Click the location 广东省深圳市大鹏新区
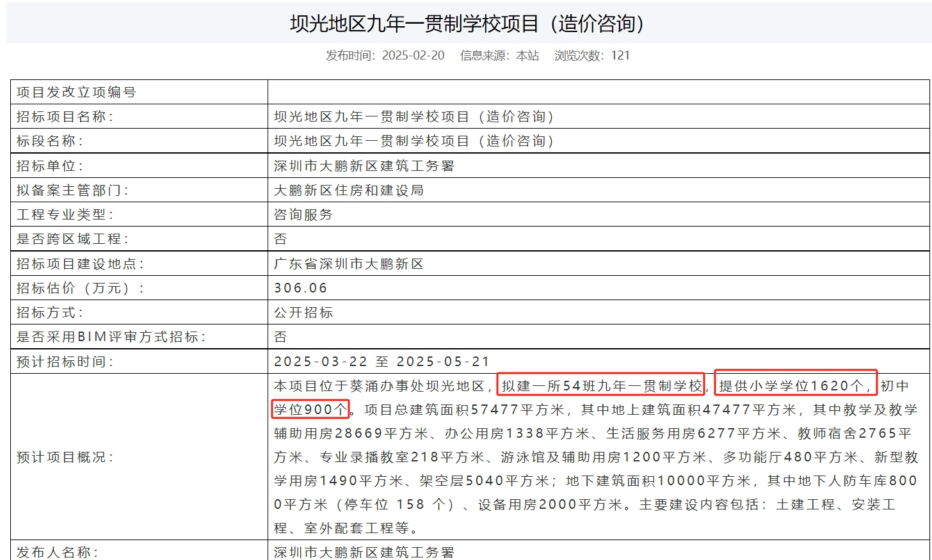This screenshot has width=932, height=560. click(x=349, y=264)
